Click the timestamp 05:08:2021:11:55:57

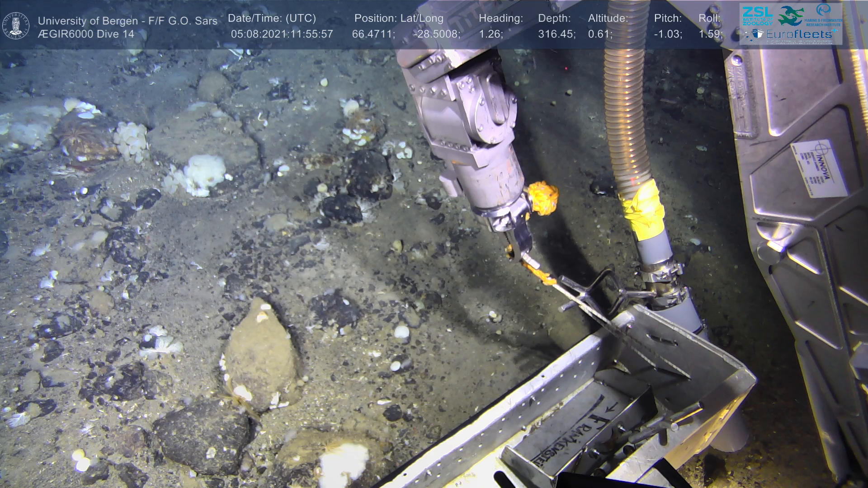(x=282, y=34)
